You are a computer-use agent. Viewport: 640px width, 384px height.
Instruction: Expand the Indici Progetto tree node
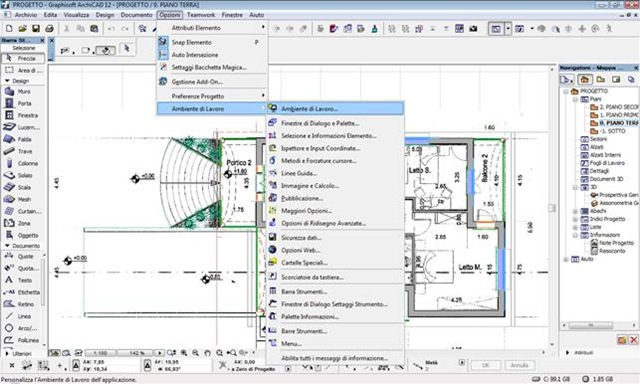coord(575,219)
